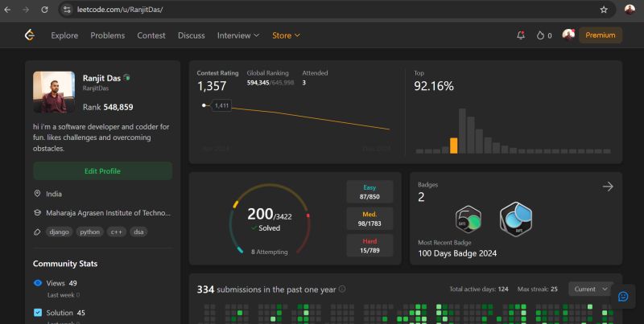Click the 8 Attempting label
This screenshot has width=644, height=324.
[270, 252]
